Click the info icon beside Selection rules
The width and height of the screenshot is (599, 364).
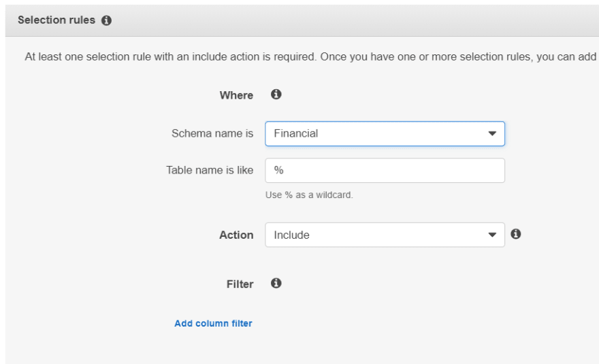pos(106,20)
